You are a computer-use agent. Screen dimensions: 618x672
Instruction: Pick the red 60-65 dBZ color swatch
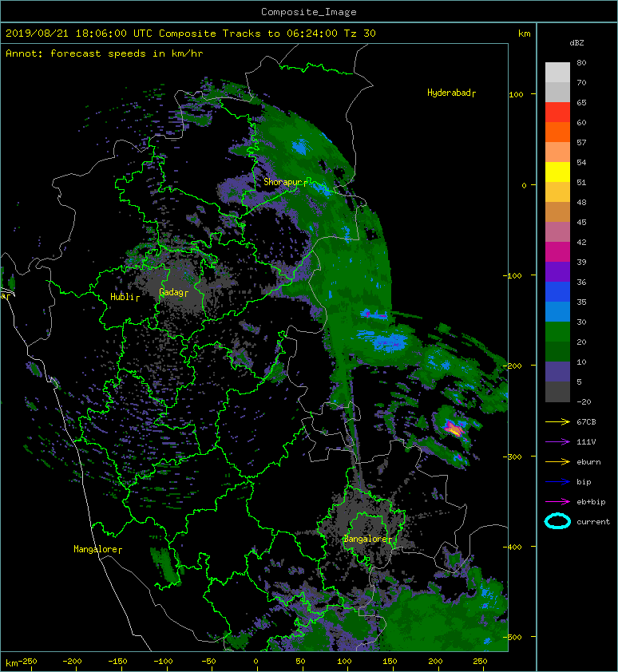pyautogui.click(x=557, y=113)
